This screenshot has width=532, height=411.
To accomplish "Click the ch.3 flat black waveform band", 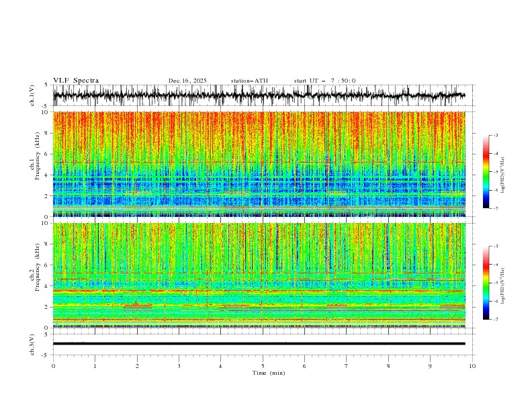I will (x=259, y=344).
